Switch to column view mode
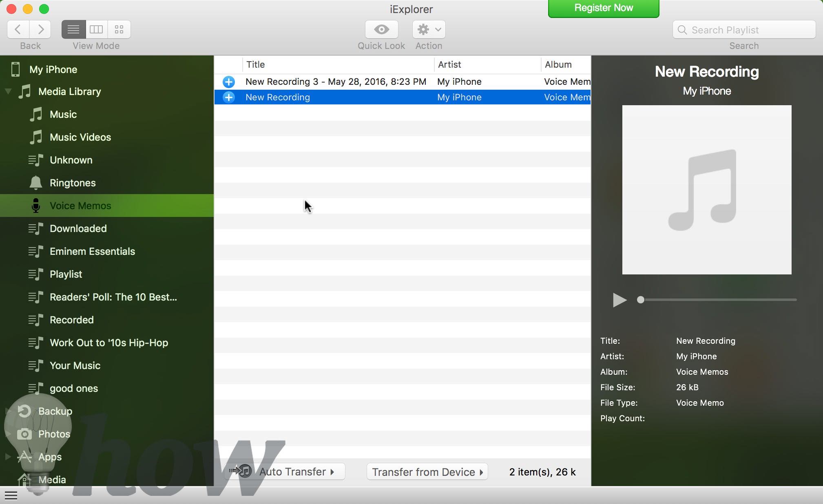This screenshot has width=823, height=504. click(x=96, y=29)
